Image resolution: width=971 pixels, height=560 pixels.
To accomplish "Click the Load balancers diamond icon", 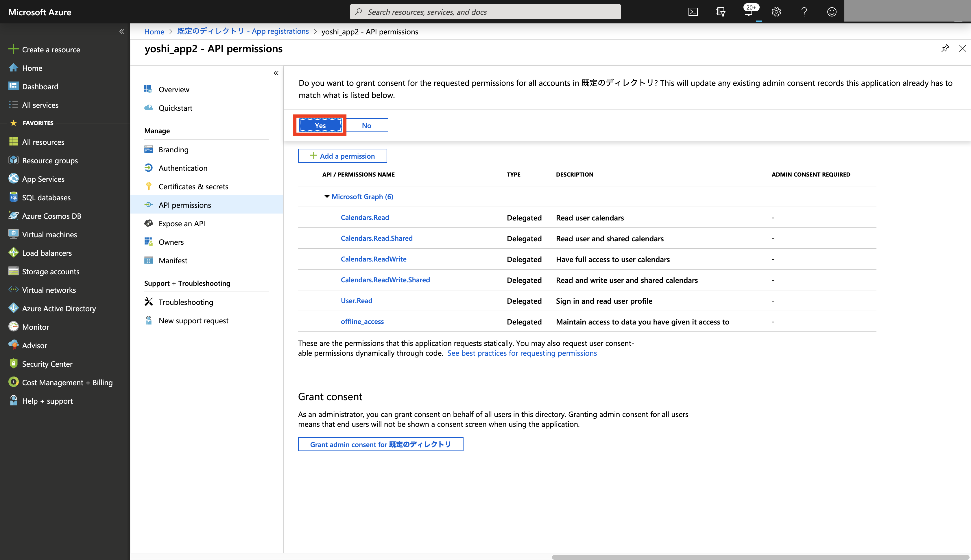I will [x=14, y=252].
